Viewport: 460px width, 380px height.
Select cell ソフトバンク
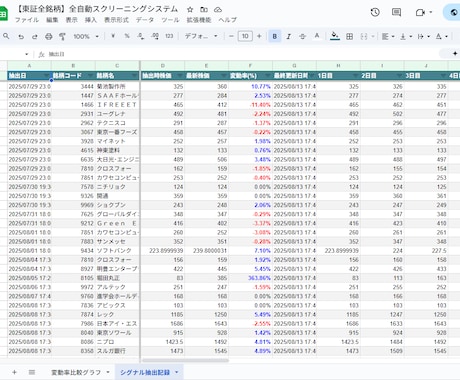[x=117, y=251]
